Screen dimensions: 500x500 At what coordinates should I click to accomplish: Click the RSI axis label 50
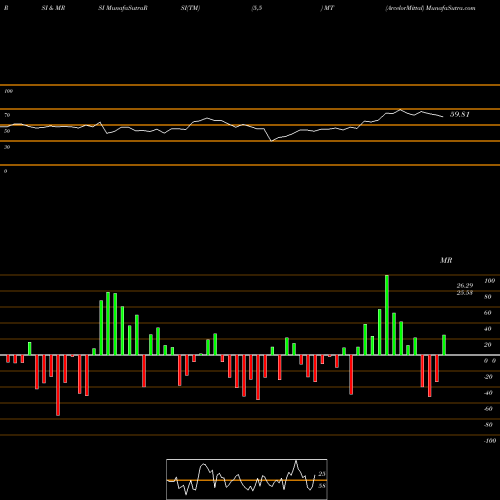7,131
